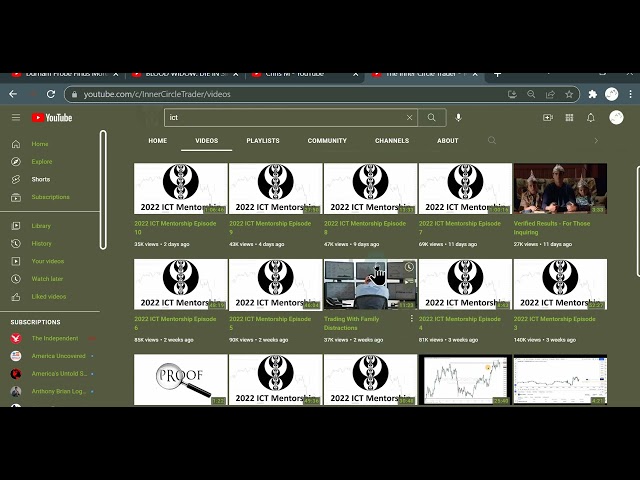This screenshot has width=640, height=480.
Task: Search within channel using magnifier icon
Action: tap(491, 141)
